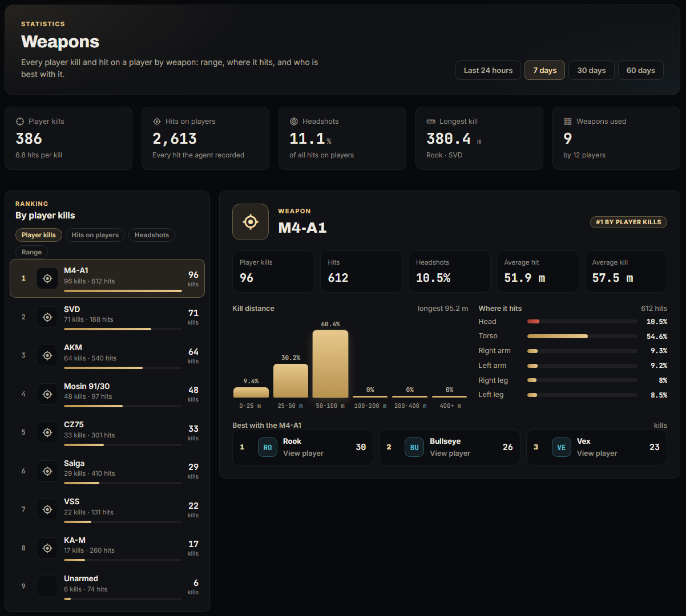Click the Right arm hit percentage bar

click(582, 351)
